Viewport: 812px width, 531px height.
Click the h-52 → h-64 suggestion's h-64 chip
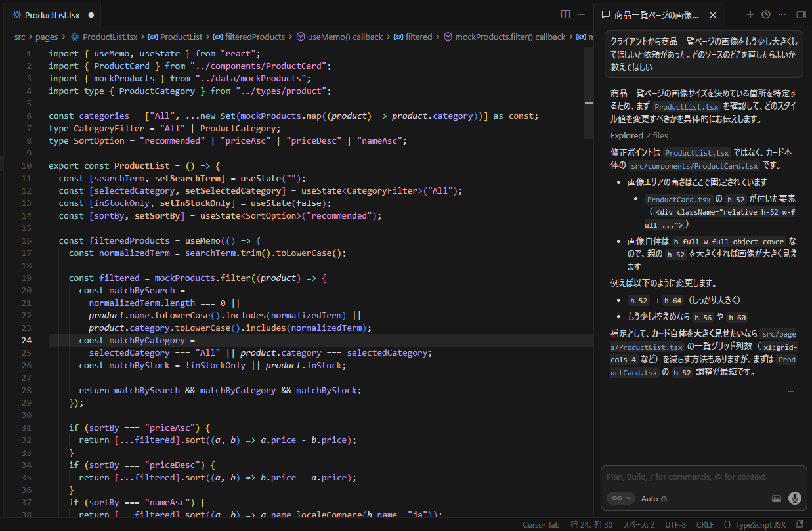(x=673, y=301)
